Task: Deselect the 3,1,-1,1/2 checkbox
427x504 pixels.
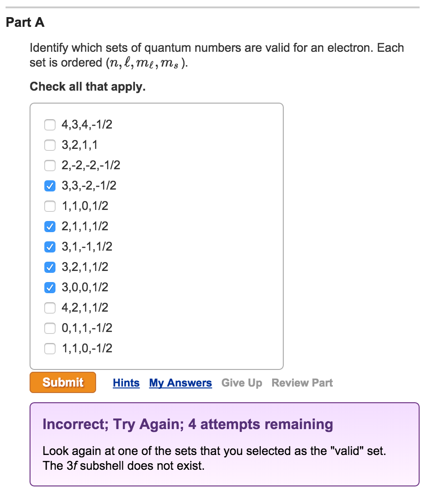Action: pos(49,247)
